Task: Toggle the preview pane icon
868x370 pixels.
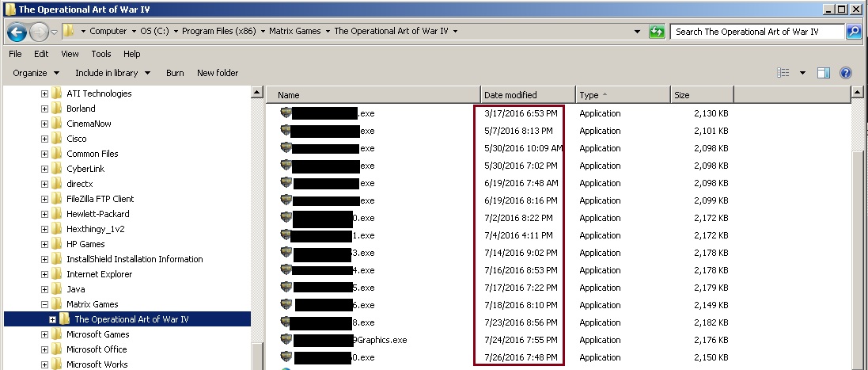Action: point(824,73)
